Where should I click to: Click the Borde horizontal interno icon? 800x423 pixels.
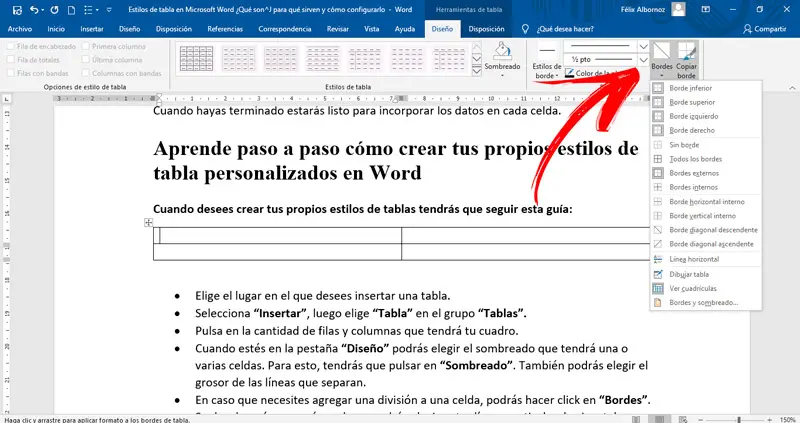point(658,202)
